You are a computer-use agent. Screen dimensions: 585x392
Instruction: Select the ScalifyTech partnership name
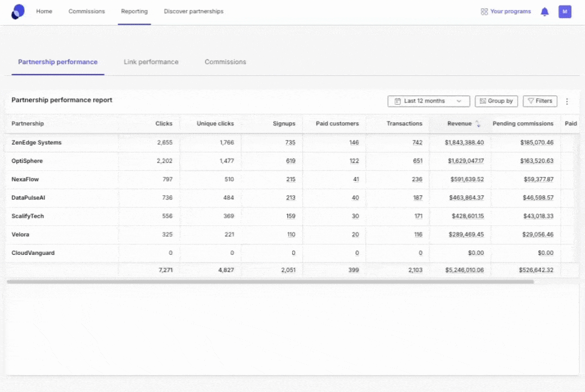[28, 216]
